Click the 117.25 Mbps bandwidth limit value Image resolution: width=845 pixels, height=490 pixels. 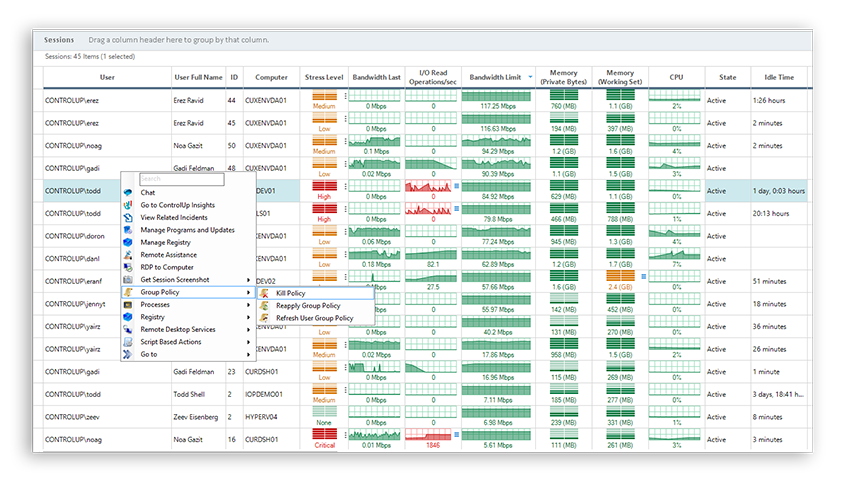tap(498, 106)
